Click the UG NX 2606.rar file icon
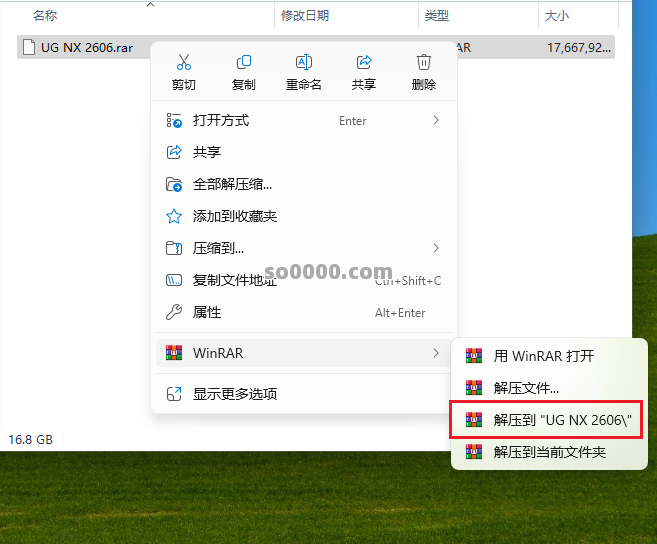The height and width of the screenshot is (544, 657). 28,47
